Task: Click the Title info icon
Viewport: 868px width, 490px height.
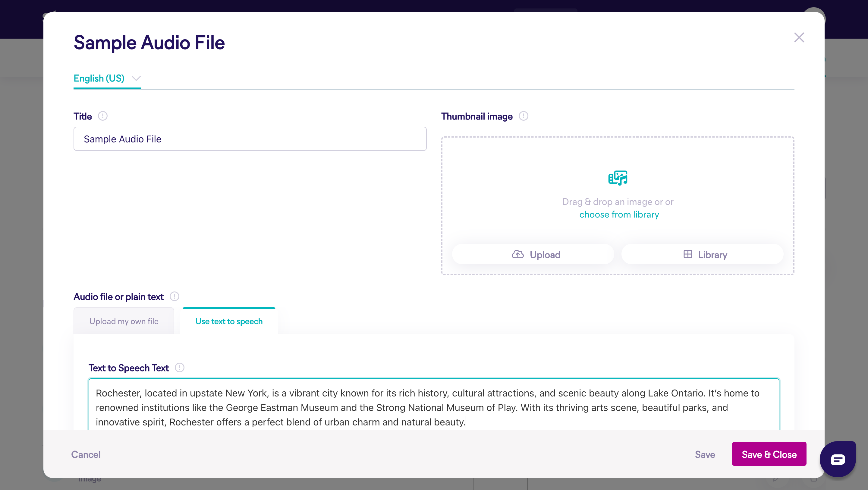Action: pos(102,116)
